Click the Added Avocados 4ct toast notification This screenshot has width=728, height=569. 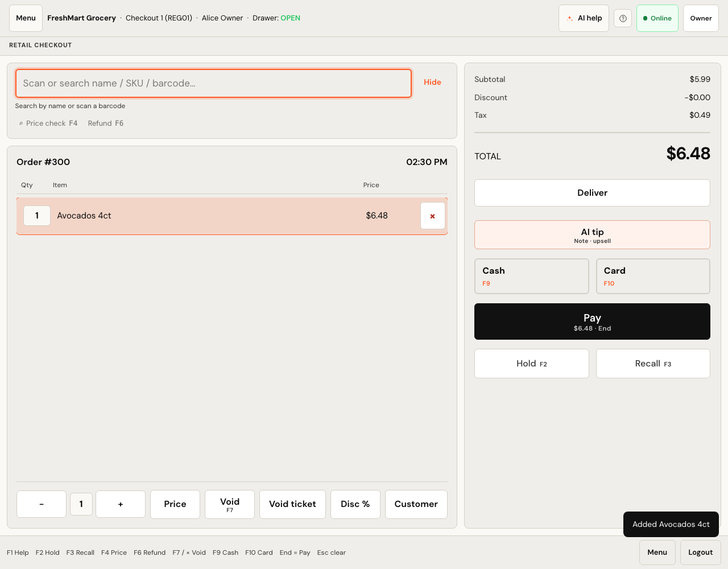tap(671, 525)
